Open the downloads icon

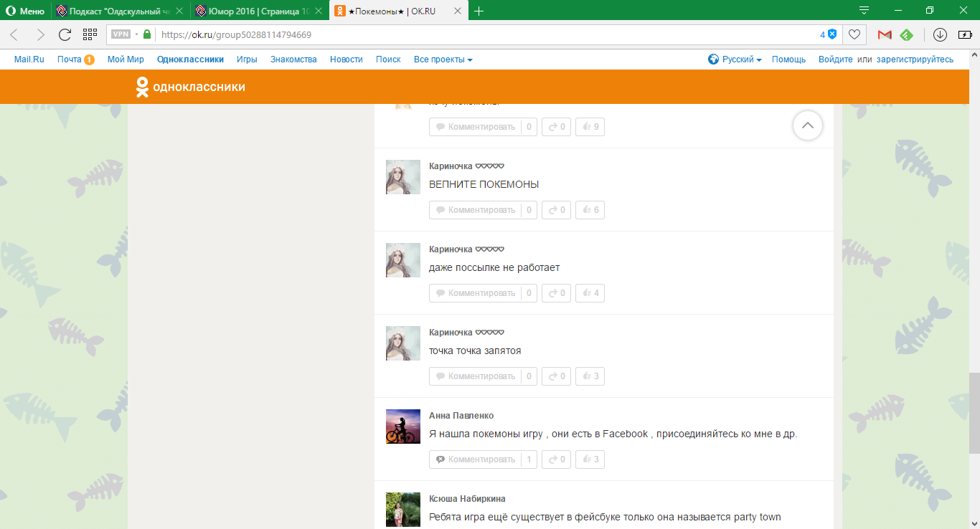(940, 34)
